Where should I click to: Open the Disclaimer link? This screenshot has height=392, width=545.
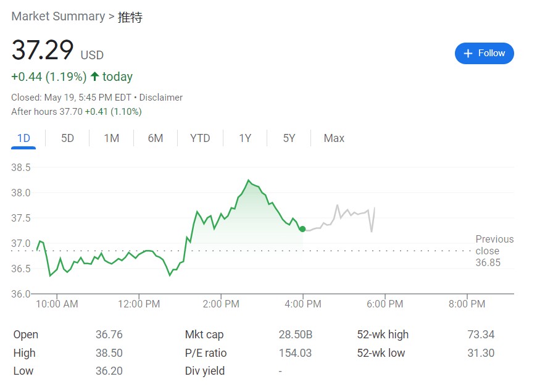coord(161,98)
